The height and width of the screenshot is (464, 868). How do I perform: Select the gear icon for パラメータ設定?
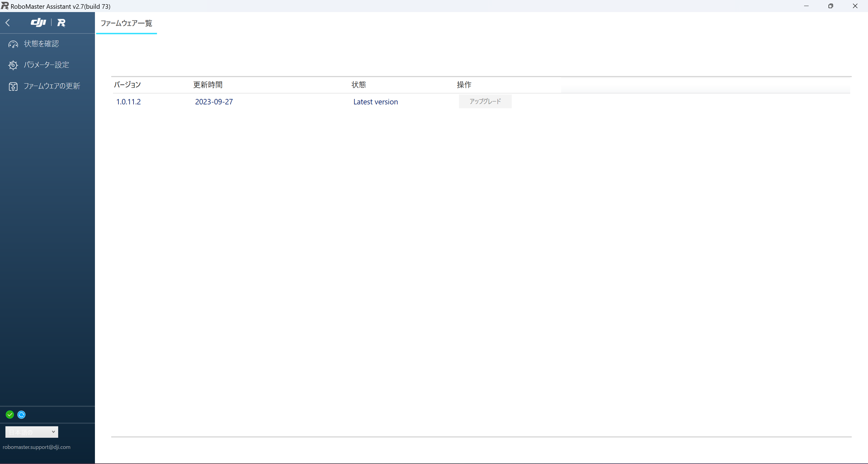(x=13, y=65)
